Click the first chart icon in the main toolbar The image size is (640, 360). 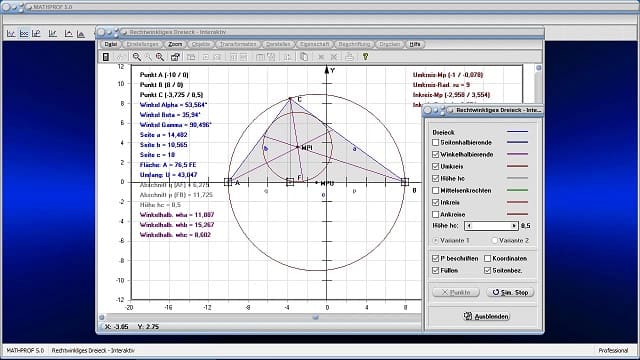pos(11,34)
